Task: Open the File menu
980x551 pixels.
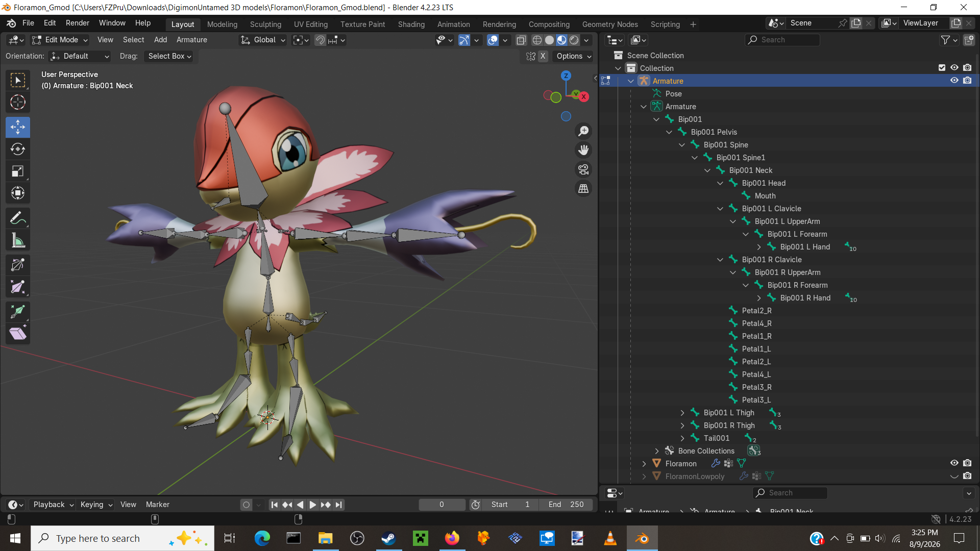Action: point(28,23)
